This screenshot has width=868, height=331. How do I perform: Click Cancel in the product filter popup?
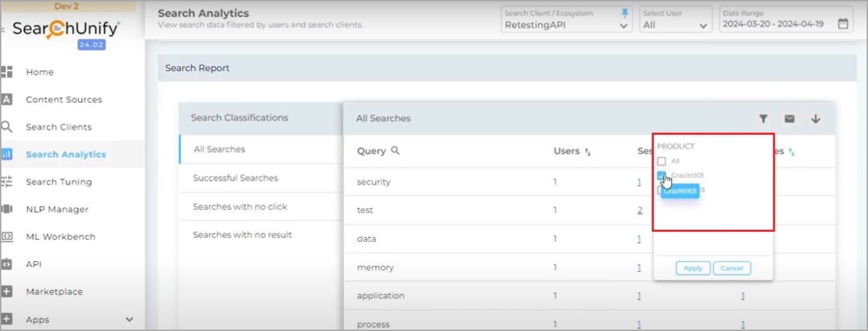[732, 268]
